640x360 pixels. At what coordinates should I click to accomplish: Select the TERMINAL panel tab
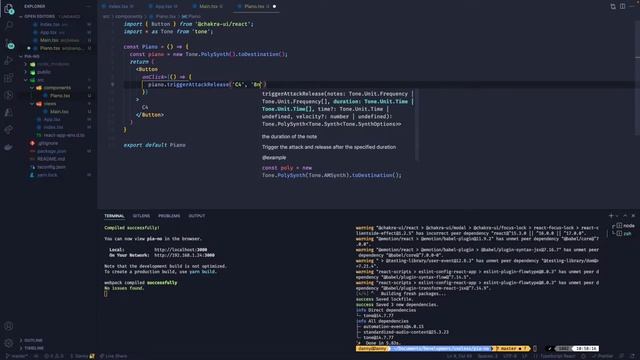coord(114,216)
